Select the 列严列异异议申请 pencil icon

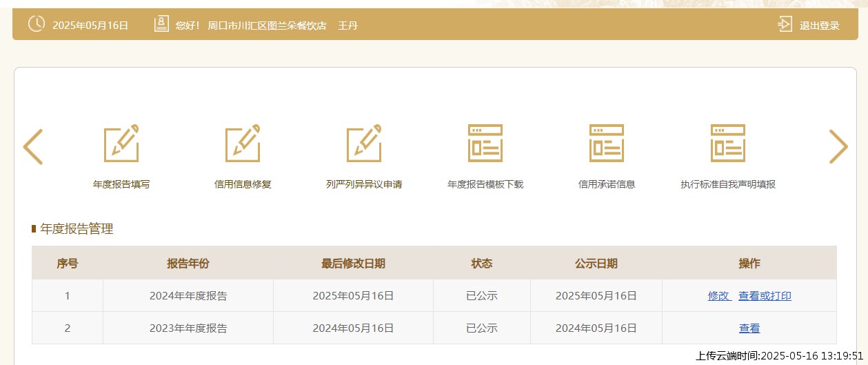[364, 144]
